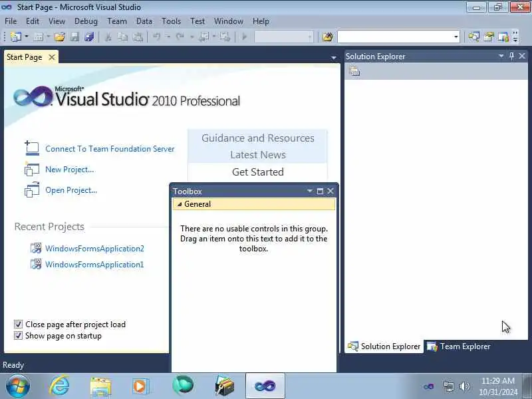
Task: Toggle auto-hide pin on Solution Explorer
Action: coord(511,57)
